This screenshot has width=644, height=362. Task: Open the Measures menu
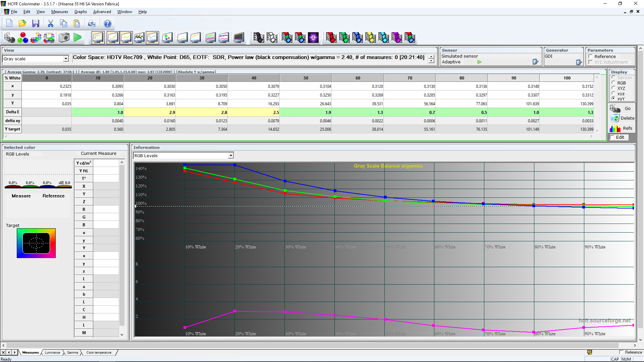tap(59, 12)
